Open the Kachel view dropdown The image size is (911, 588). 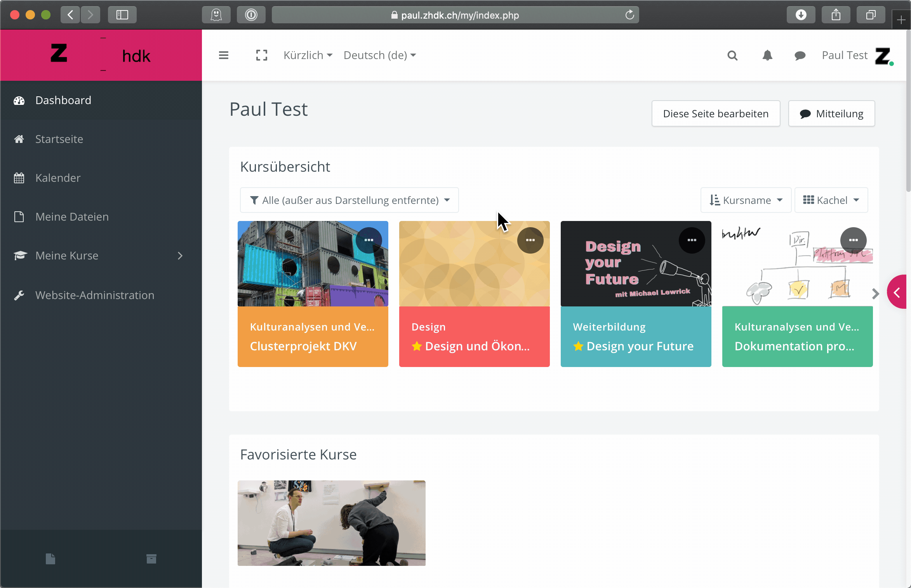831,200
